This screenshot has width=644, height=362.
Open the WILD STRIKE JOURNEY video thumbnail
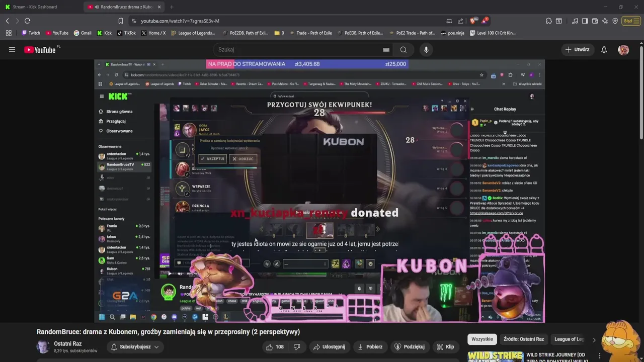(495, 356)
